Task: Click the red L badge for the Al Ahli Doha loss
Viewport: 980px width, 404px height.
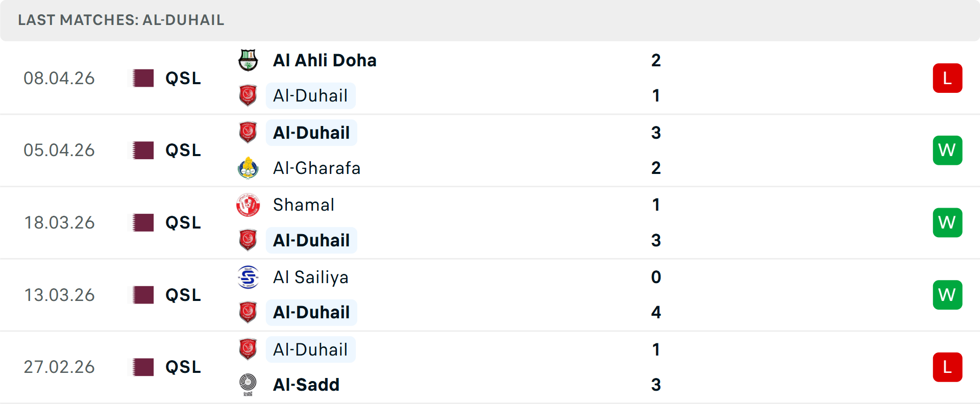Action: click(947, 78)
